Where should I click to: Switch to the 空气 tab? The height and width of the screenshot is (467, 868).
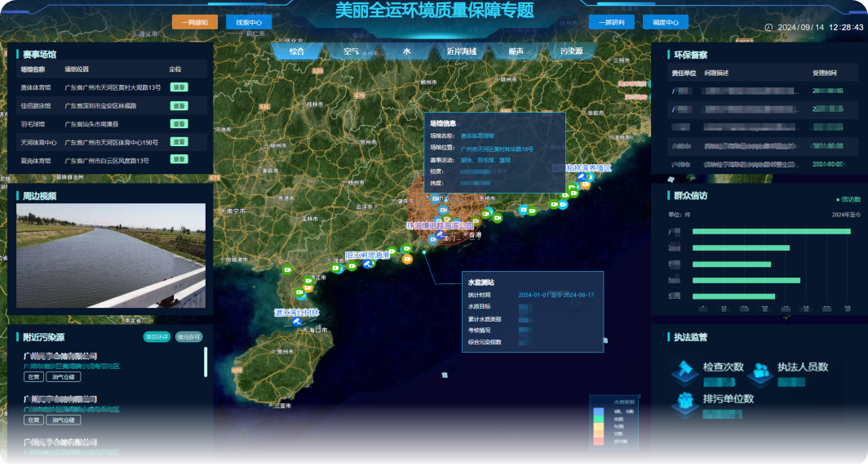point(352,51)
